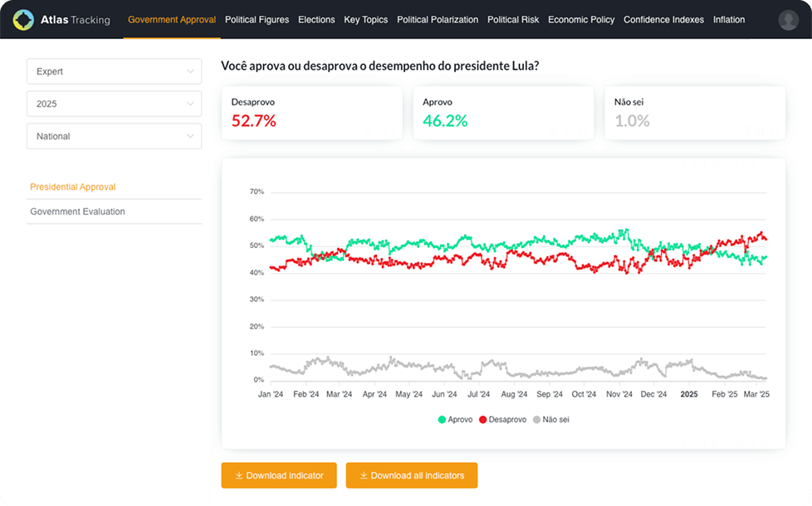Expand the National region dropdown

(x=114, y=136)
